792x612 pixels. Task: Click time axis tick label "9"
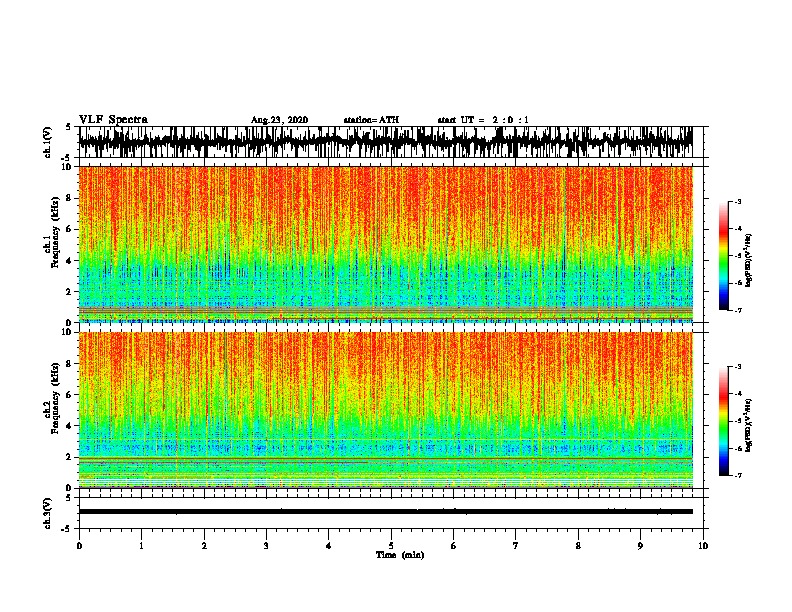640,546
